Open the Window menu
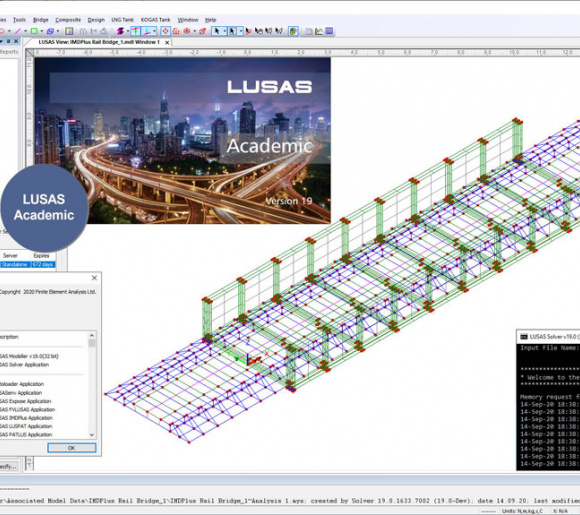 pos(188,20)
